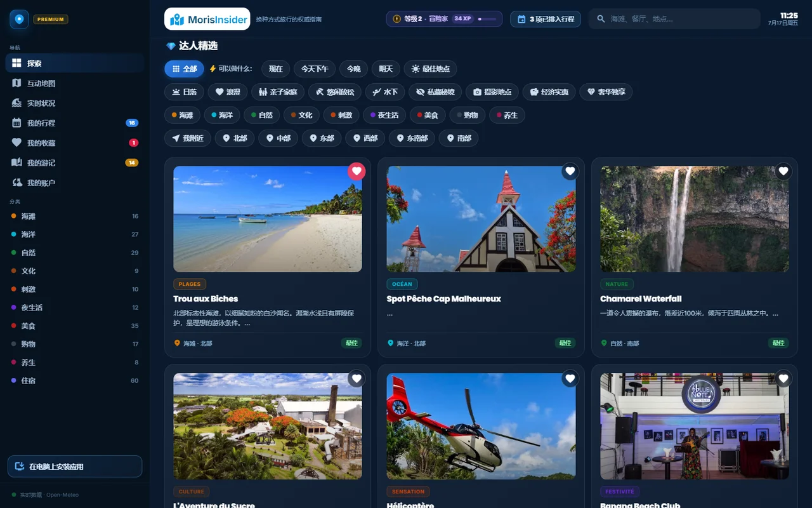Toggle the 私藏秘境 hidden-eye chip

click(435, 92)
